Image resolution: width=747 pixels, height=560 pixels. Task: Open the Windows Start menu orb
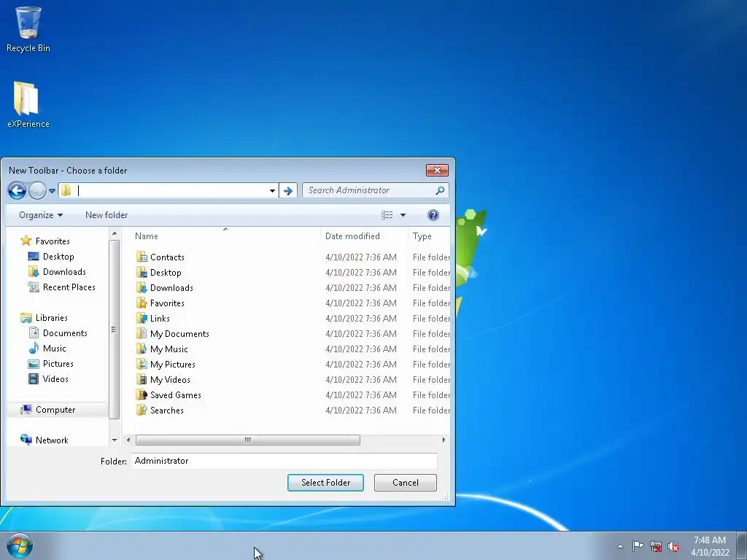(x=20, y=545)
